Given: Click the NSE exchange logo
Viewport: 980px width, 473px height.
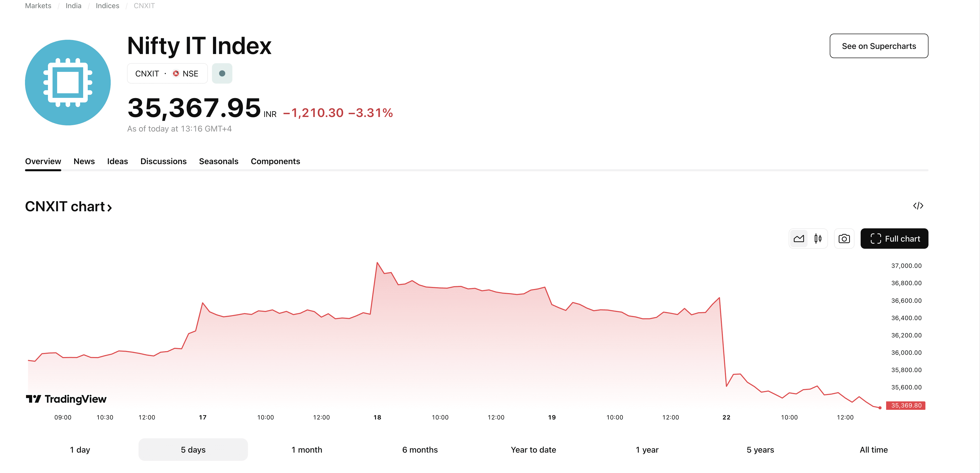Looking at the screenshot, I should tap(176, 73).
